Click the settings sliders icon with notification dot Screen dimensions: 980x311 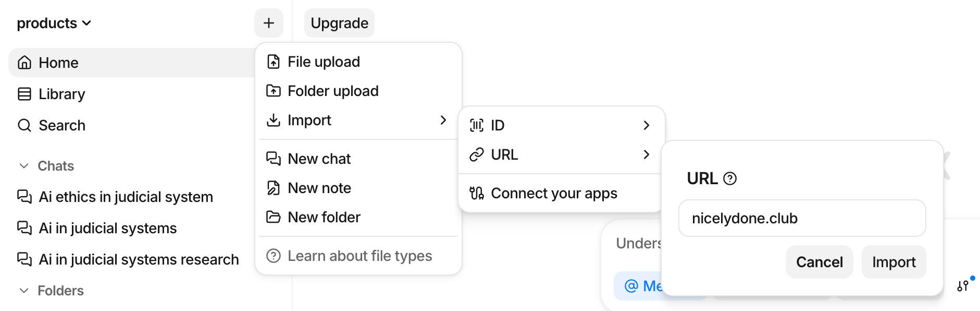pyautogui.click(x=963, y=286)
